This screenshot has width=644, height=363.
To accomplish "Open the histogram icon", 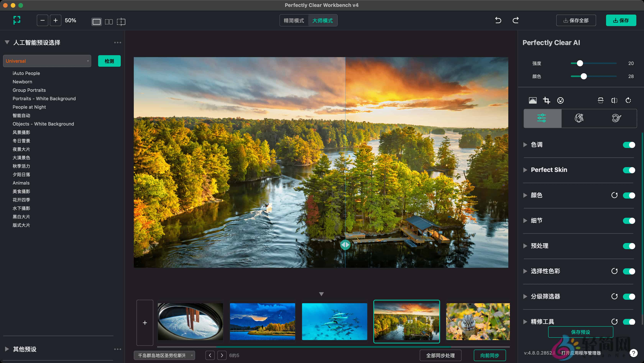I will 533,100.
